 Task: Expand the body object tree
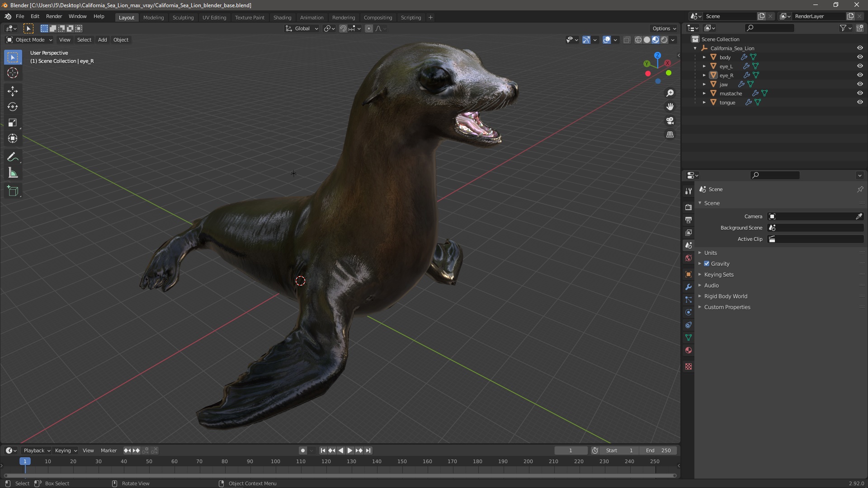[x=704, y=57]
